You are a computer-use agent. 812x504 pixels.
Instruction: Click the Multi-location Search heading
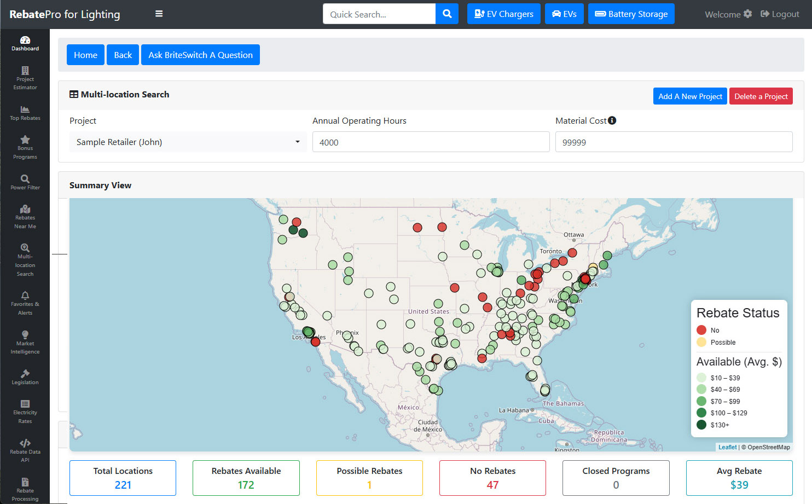125,94
